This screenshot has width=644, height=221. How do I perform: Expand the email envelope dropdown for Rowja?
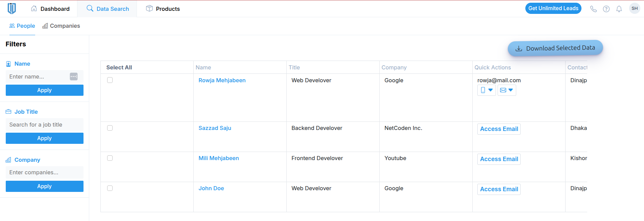click(506, 90)
